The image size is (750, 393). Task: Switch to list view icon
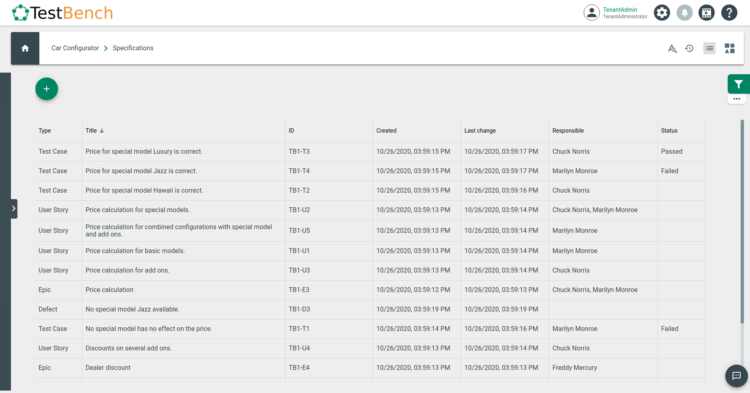(x=709, y=48)
